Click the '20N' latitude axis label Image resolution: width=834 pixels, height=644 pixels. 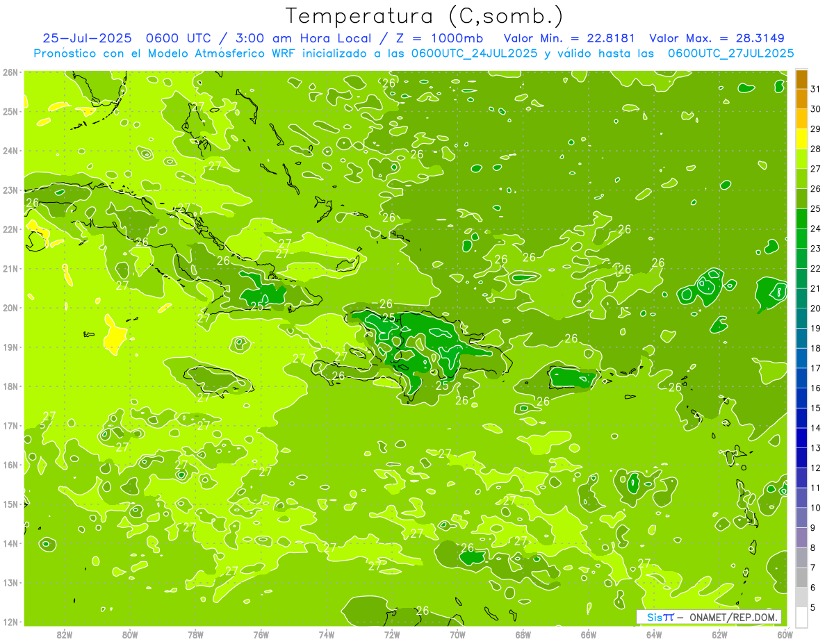click(x=10, y=308)
